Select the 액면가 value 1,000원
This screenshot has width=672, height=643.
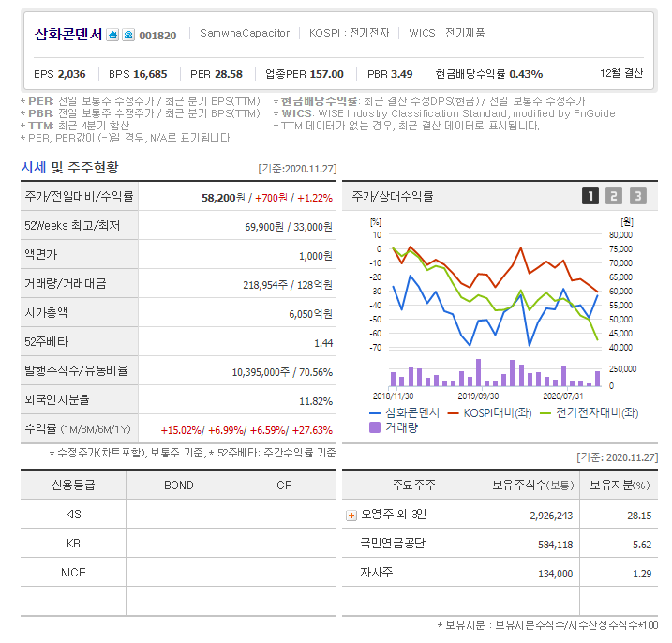[x=316, y=256]
